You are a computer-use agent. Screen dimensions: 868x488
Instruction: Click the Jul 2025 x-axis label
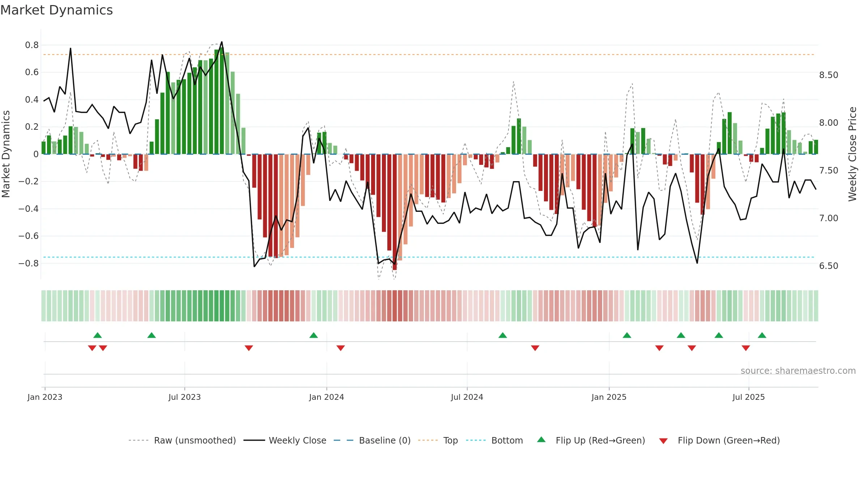tap(749, 397)
